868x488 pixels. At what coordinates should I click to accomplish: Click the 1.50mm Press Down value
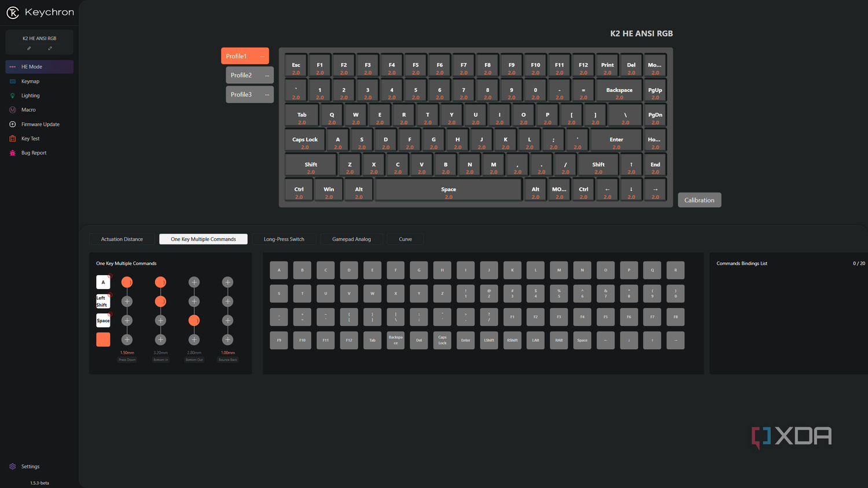tap(127, 353)
